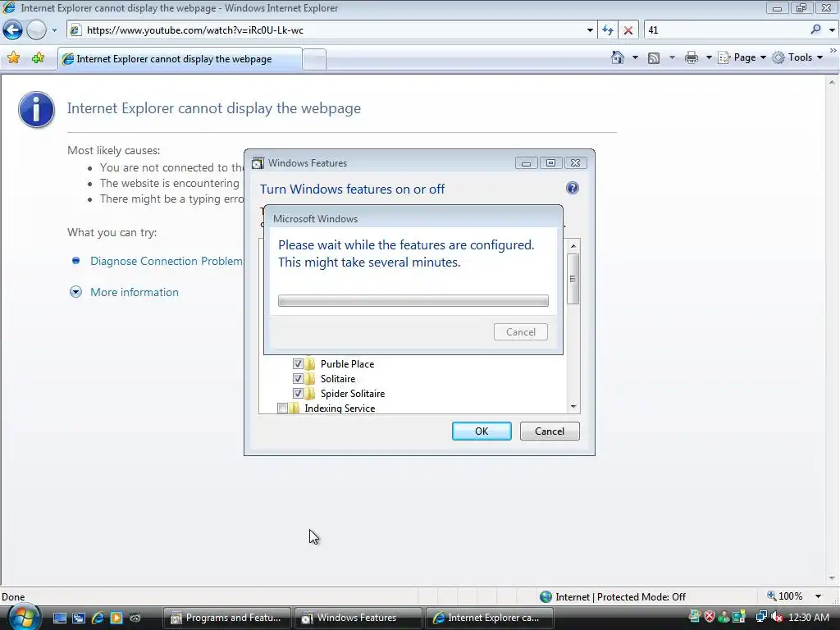
Task: Toggle the Purble Place checkbox
Action: click(298, 363)
